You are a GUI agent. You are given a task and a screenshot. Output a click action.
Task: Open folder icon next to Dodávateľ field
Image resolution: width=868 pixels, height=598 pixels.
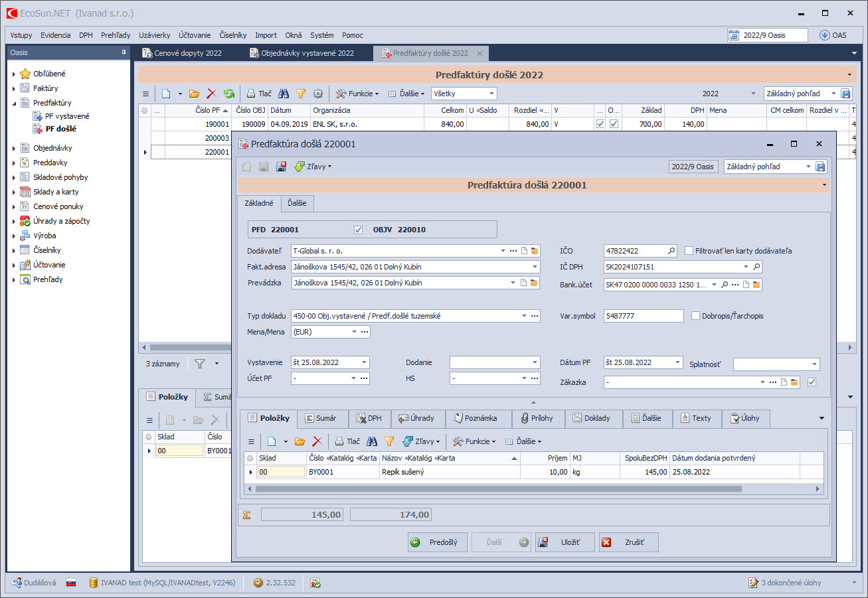(x=535, y=251)
